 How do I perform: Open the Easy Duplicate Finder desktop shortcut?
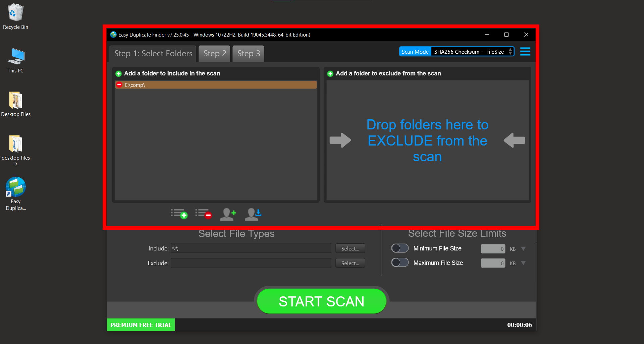tap(15, 186)
